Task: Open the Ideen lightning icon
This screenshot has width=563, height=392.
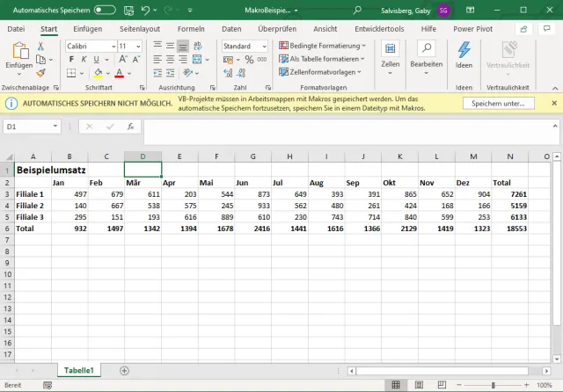Action: tap(464, 51)
